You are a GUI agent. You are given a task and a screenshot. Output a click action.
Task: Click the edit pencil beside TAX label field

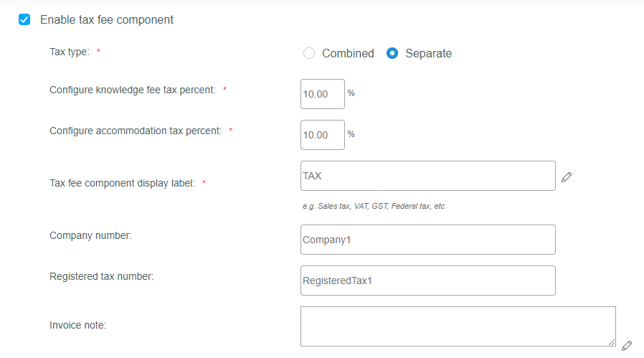tap(567, 177)
